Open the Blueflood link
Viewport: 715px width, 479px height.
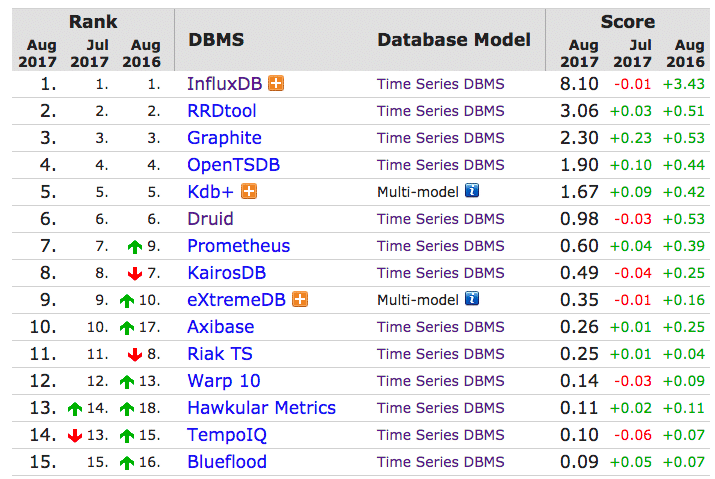(x=227, y=462)
